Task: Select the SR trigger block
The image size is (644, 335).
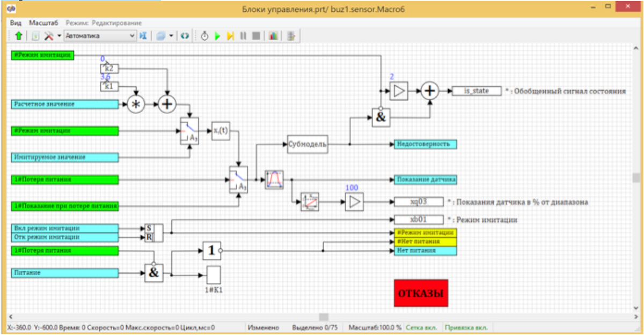Action: point(153,233)
